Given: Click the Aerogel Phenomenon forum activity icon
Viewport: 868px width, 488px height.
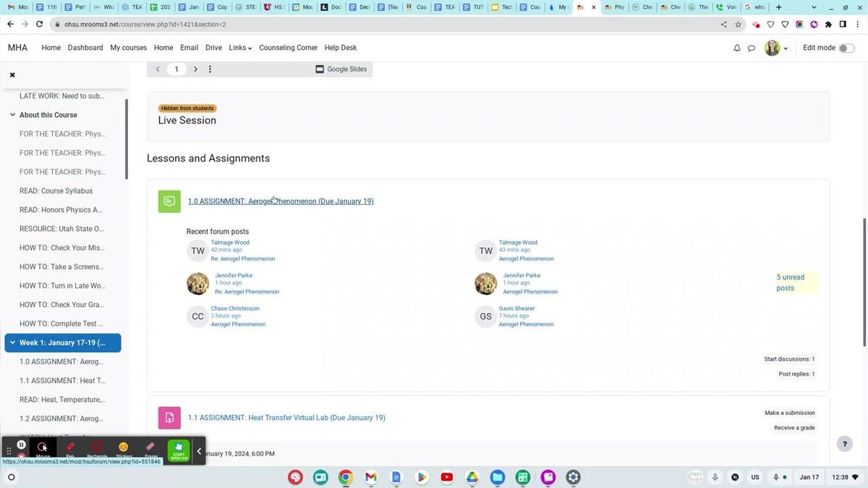Looking at the screenshot, I should [x=169, y=201].
